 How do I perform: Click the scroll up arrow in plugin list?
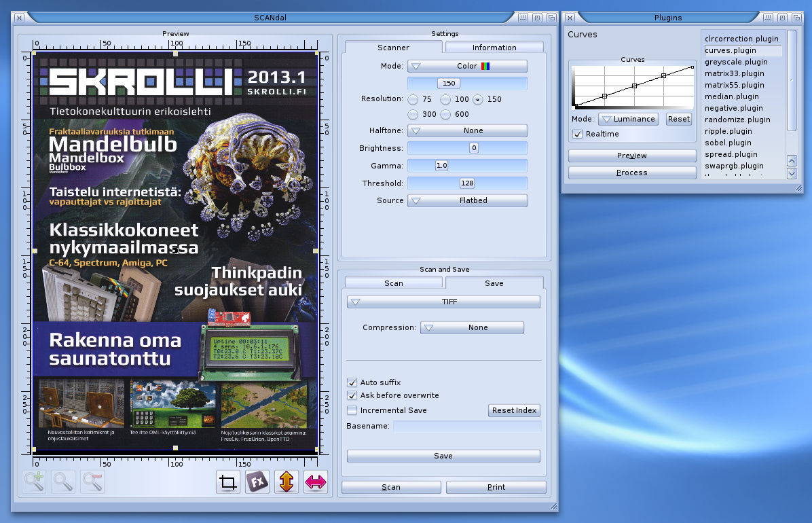pyautogui.click(x=792, y=161)
